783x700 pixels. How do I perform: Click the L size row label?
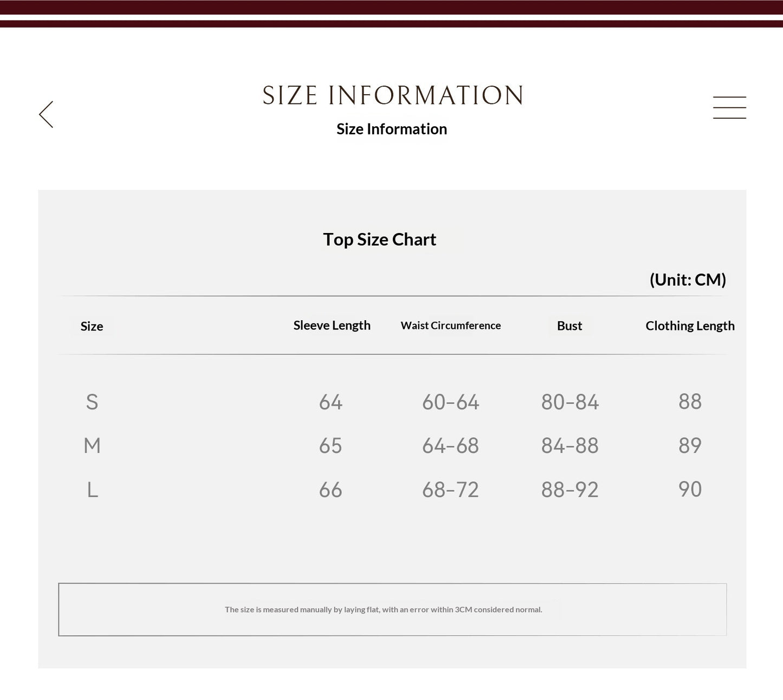point(93,490)
